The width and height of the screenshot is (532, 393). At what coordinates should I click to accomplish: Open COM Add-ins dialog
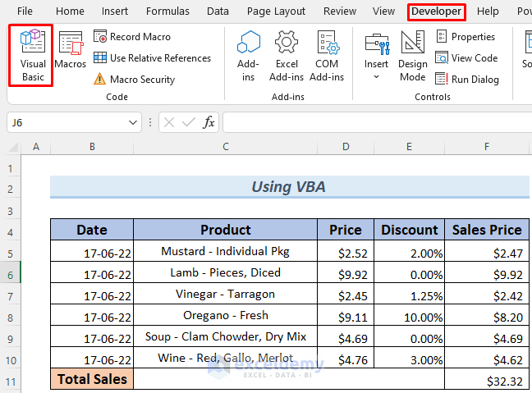click(x=327, y=56)
